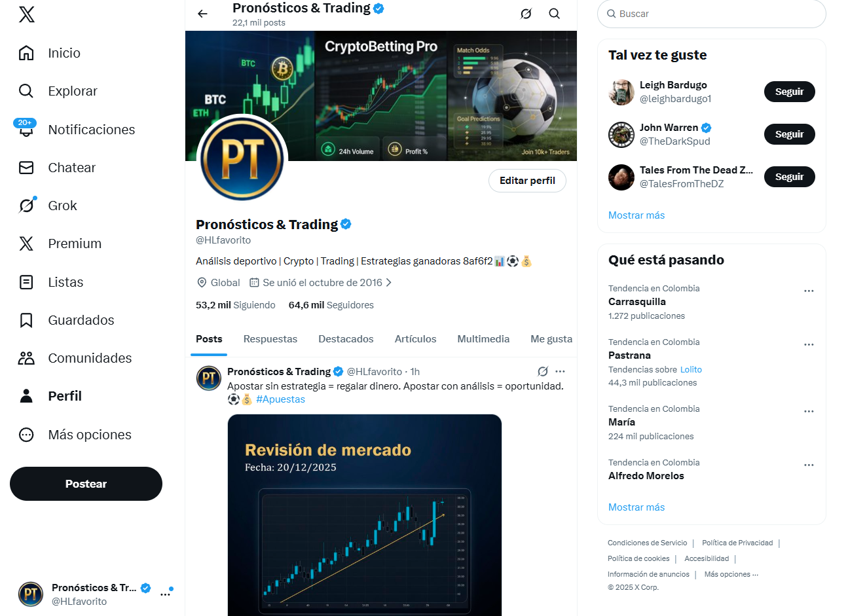
Task: Click the X logo home icon
Action: tap(27, 14)
